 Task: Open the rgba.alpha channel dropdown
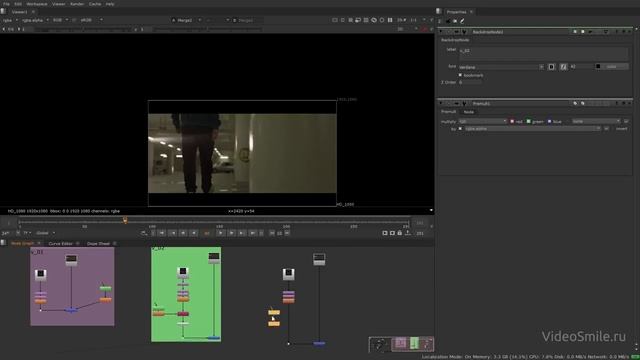click(35, 20)
